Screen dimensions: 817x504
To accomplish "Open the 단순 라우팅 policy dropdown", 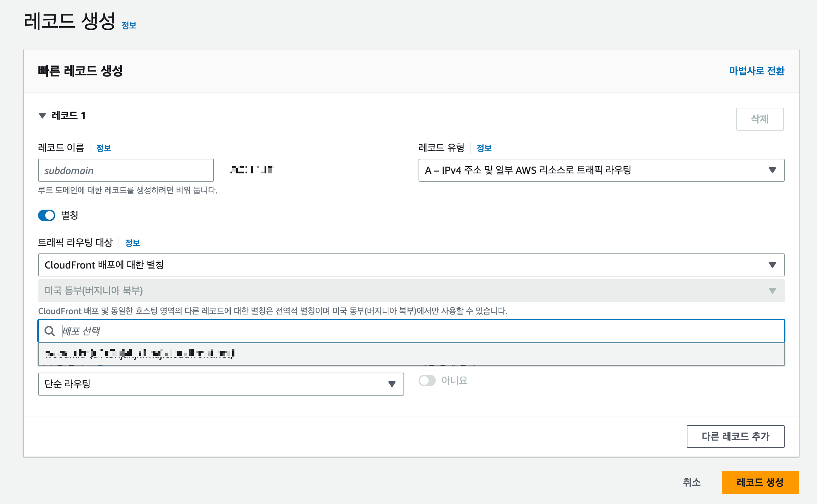I will point(221,384).
